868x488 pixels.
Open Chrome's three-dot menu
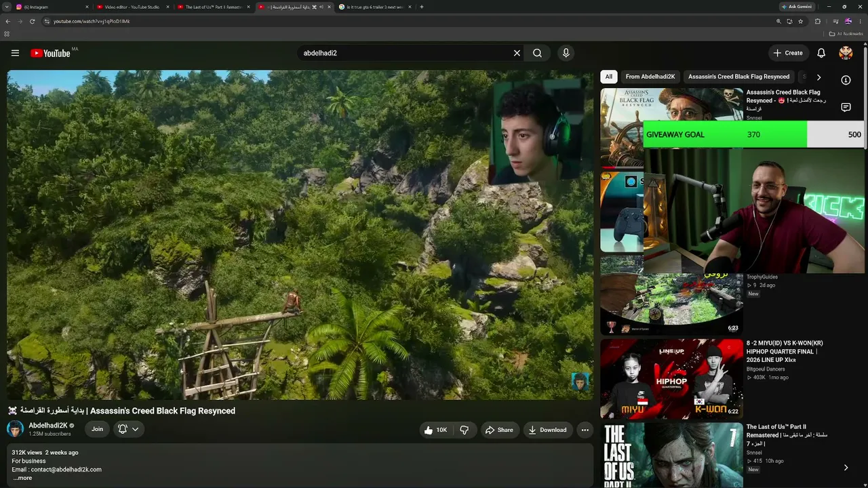(861, 21)
